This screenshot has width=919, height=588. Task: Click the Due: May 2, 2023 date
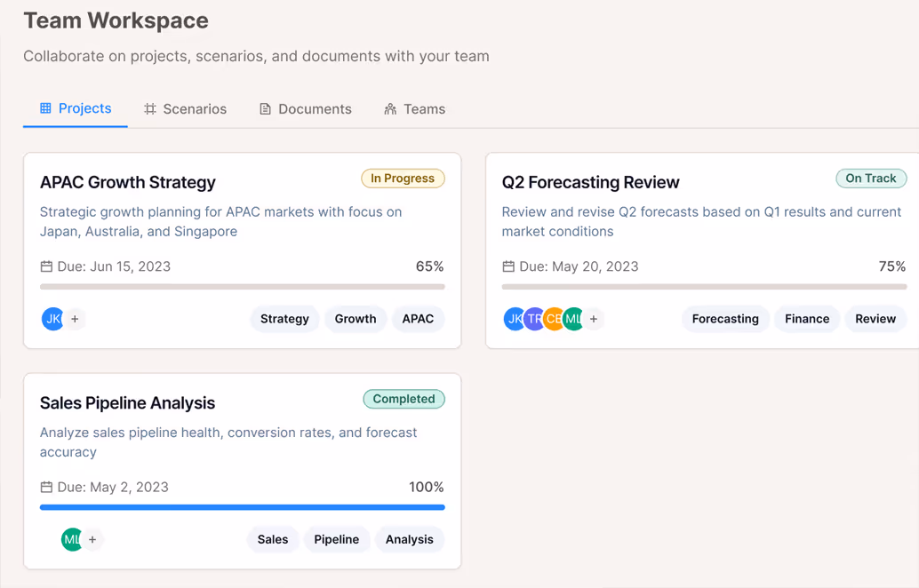point(113,488)
